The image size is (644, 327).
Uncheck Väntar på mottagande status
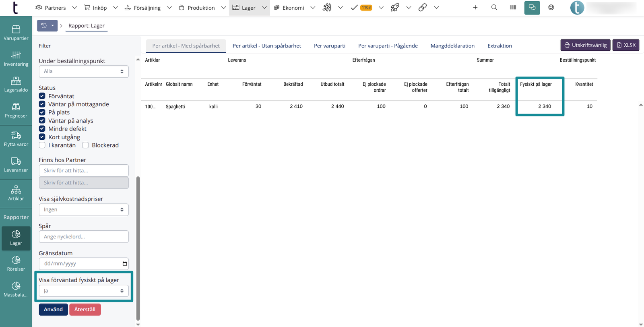(x=42, y=104)
